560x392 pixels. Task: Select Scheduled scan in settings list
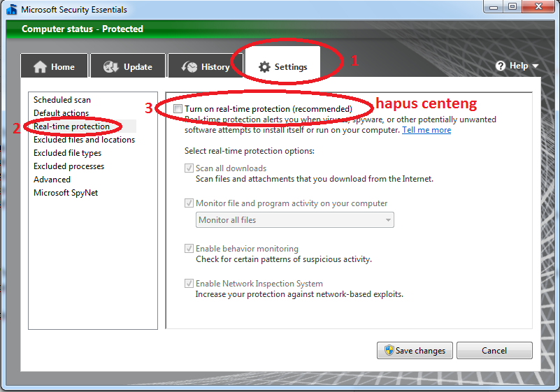point(62,100)
